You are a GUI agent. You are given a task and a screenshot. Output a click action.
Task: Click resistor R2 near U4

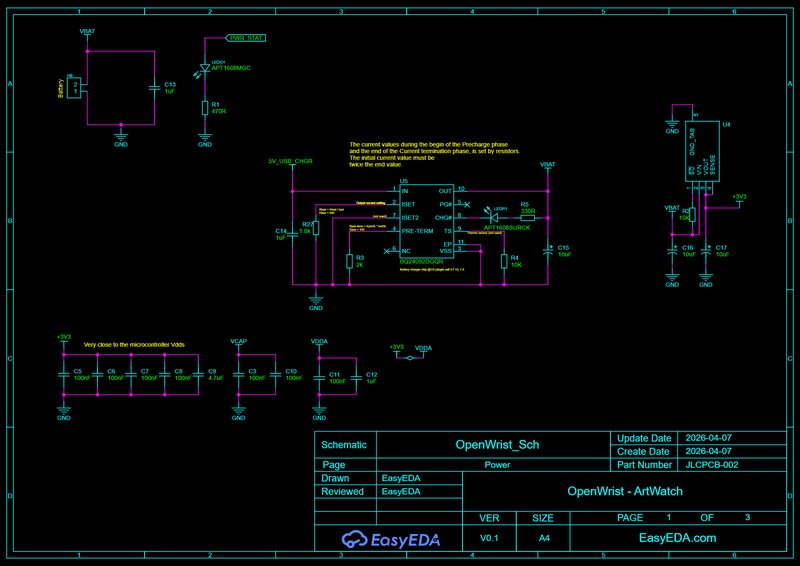click(692, 215)
